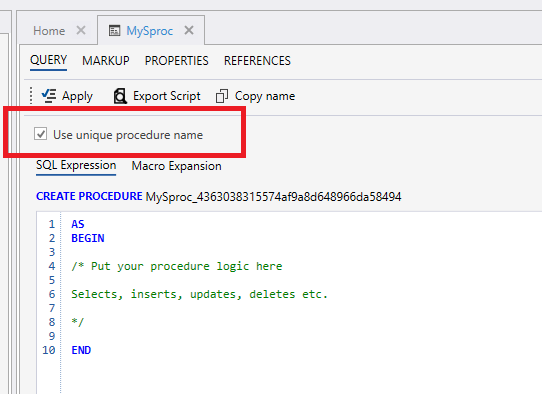The height and width of the screenshot is (394, 542).
Task: Click line number 5 in gutter
Action: (x=52, y=280)
